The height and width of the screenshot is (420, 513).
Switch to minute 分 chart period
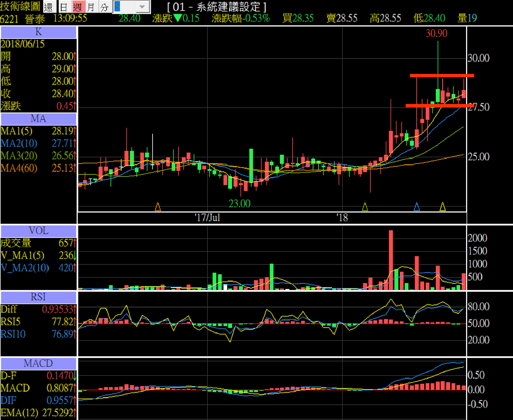[x=105, y=7]
